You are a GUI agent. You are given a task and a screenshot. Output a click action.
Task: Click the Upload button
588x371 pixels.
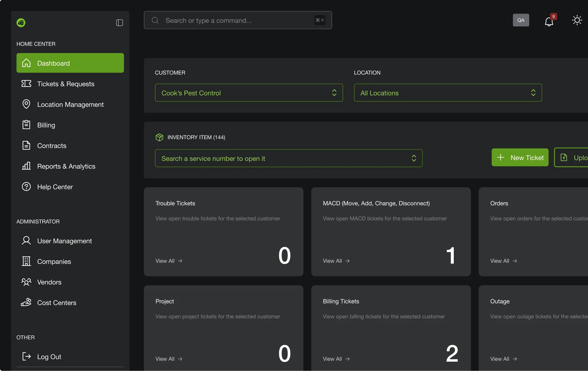point(571,157)
